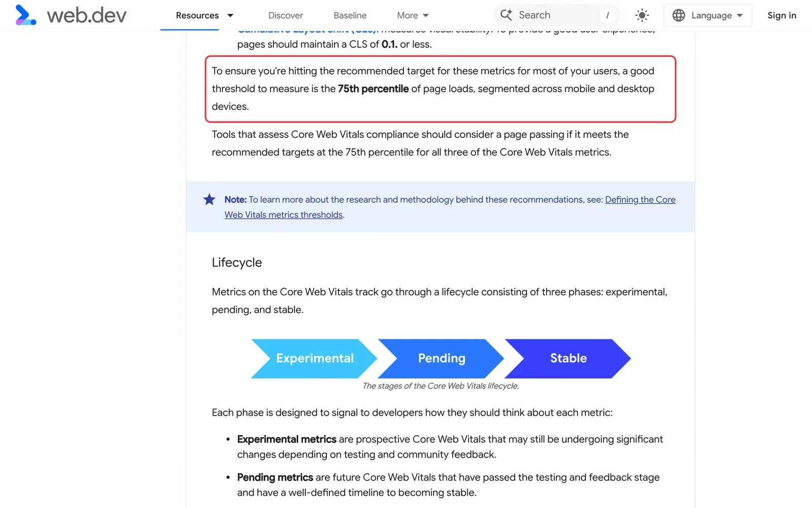The height and width of the screenshot is (508, 812).
Task: Click the bold 'Note:' label
Action: [x=235, y=200]
